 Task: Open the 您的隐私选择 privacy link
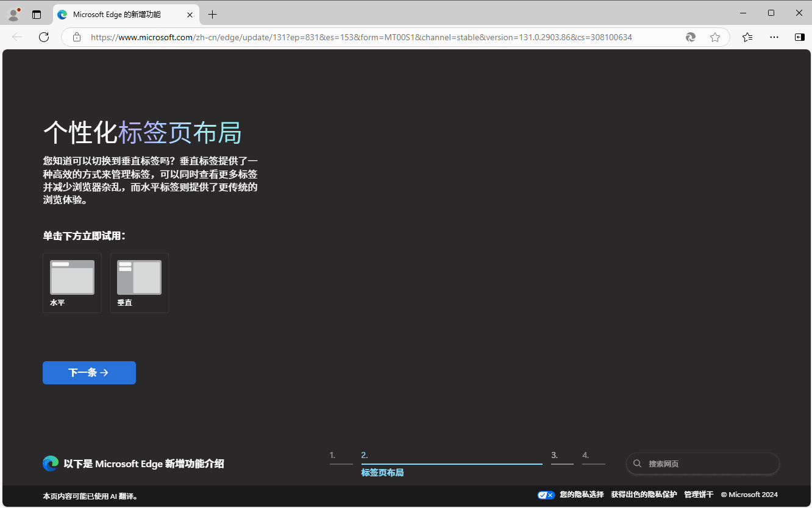581,494
